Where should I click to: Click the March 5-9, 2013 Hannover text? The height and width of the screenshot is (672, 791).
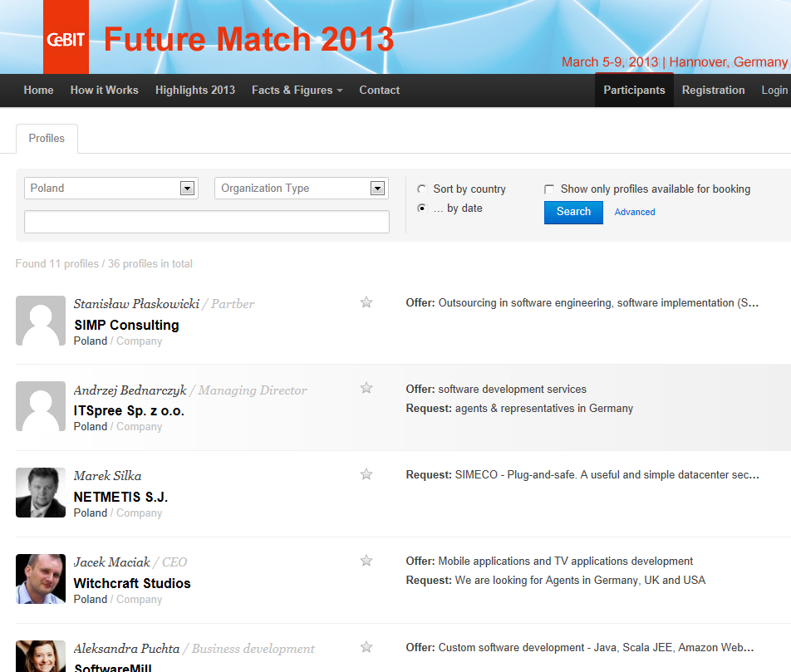[x=675, y=62]
